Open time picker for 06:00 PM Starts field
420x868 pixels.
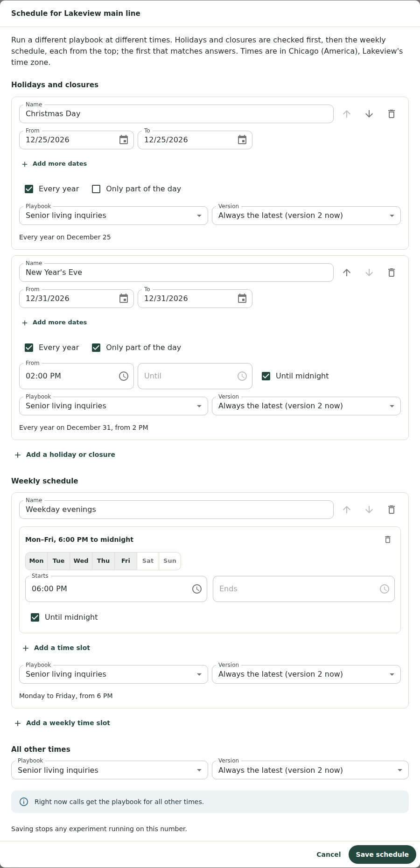(x=197, y=589)
